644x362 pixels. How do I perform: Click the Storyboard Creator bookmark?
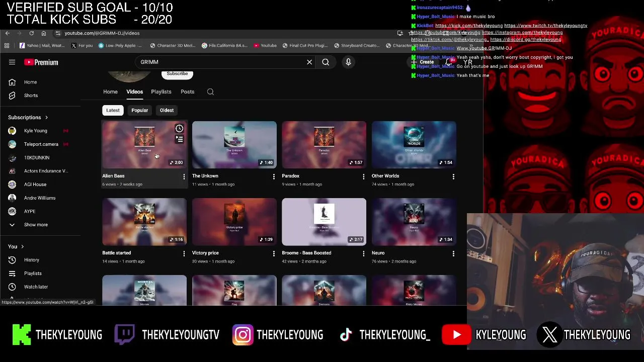(x=357, y=45)
